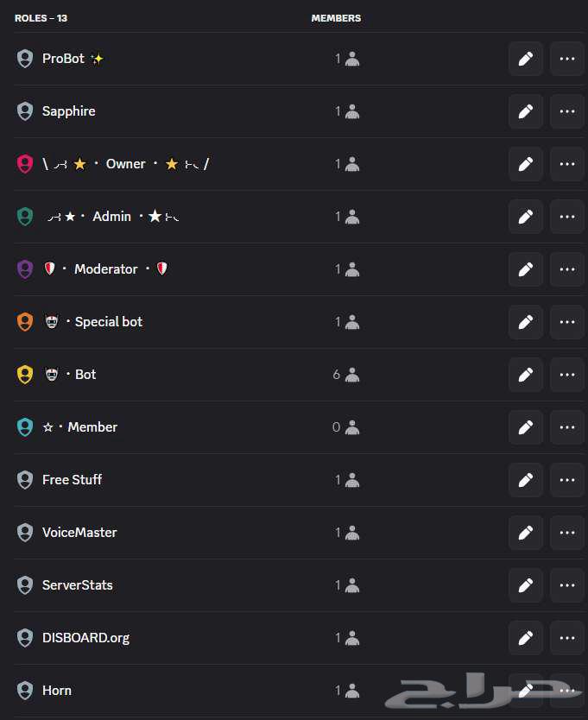
Task: Click the Moderator role's pencil edit icon
Action: click(525, 269)
